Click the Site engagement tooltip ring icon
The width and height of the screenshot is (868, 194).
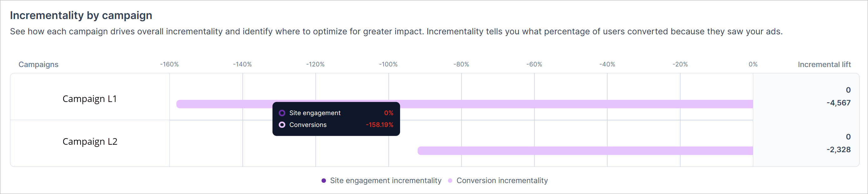282,113
